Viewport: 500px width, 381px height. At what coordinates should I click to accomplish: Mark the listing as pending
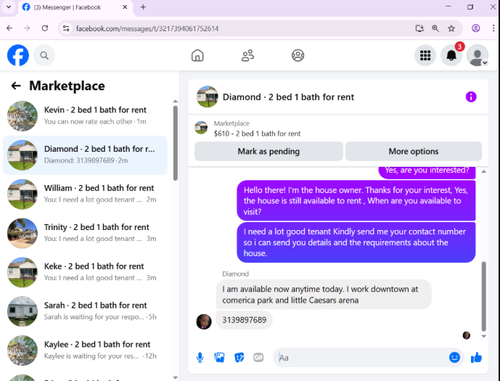[x=269, y=151]
